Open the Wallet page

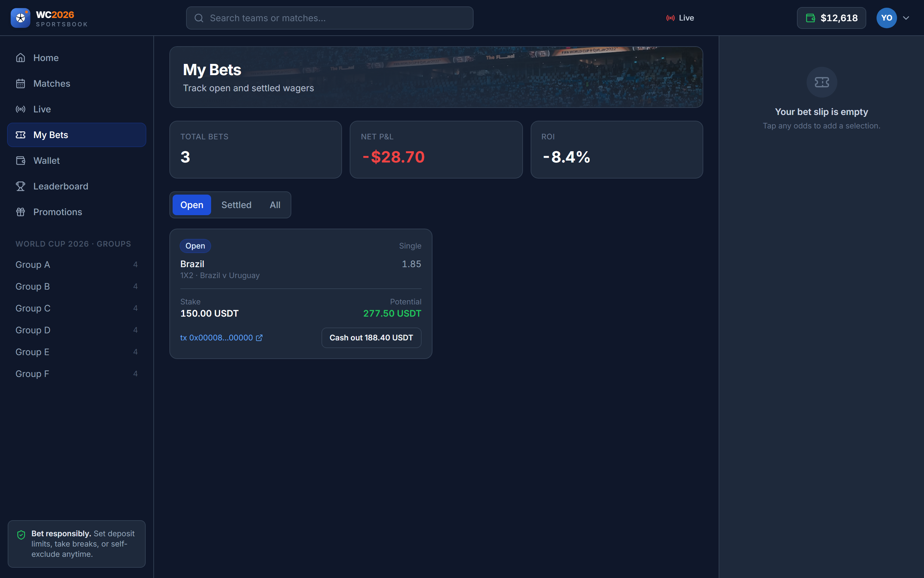[77, 161]
